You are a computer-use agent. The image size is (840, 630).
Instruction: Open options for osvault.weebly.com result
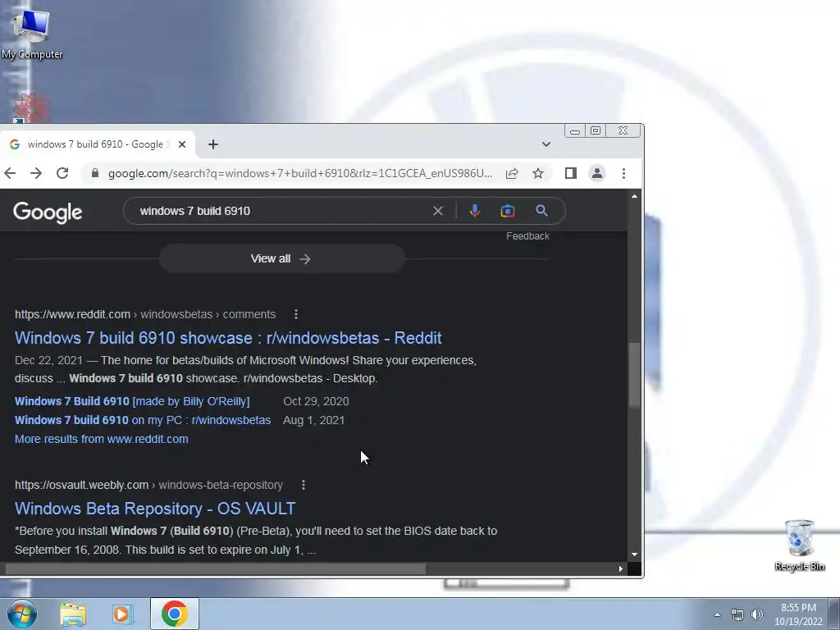(x=304, y=485)
